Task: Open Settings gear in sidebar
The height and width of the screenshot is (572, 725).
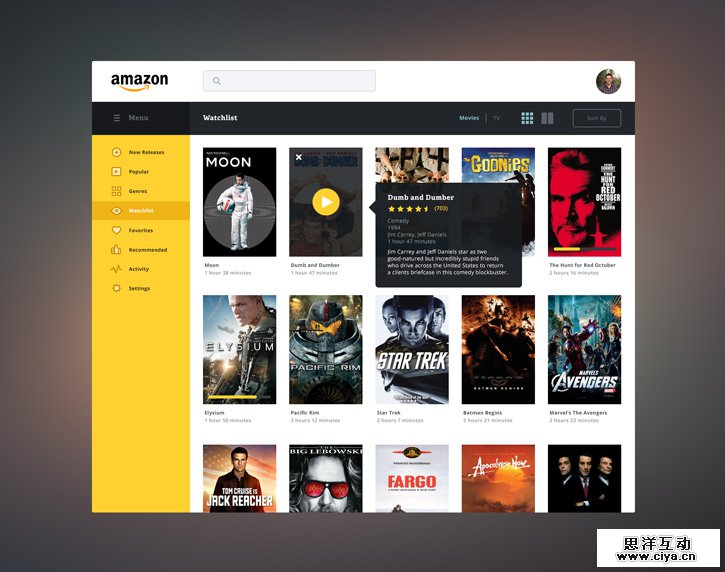Action: [x=116, y=288]
